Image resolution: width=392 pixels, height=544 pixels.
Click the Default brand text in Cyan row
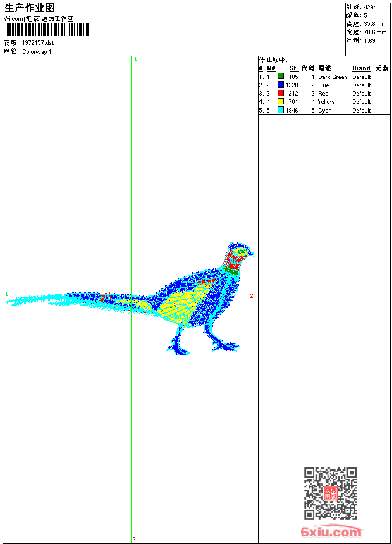[x=362, y=111]
